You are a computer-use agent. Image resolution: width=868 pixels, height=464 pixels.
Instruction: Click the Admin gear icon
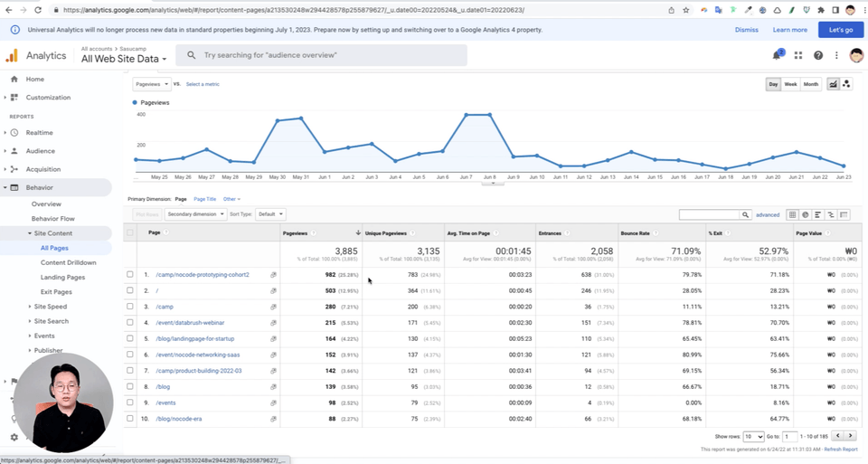pos(14,437)
